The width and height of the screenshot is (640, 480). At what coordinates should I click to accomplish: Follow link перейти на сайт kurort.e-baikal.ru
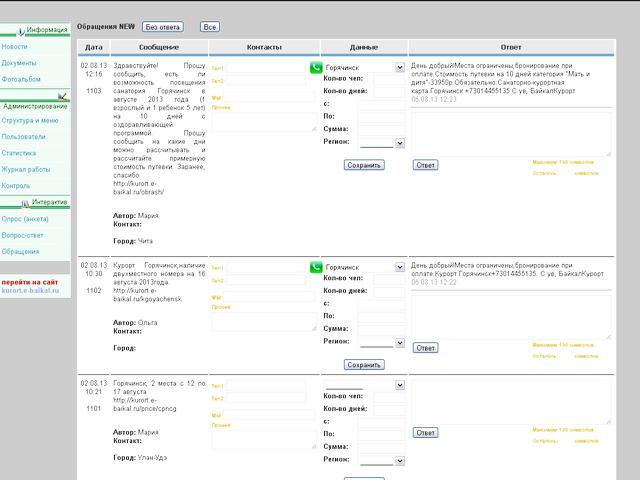pyautogui.click(x=29, y=286)
